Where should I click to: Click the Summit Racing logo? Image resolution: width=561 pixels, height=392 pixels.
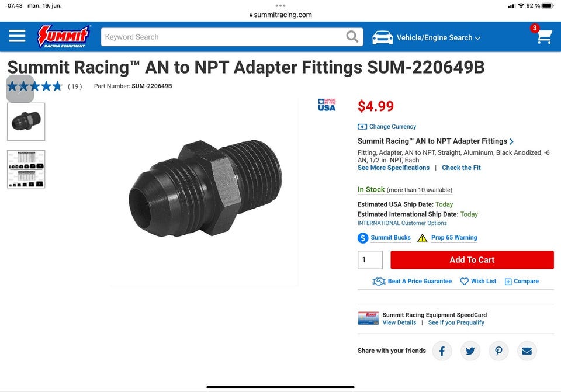tap(63, 37)
